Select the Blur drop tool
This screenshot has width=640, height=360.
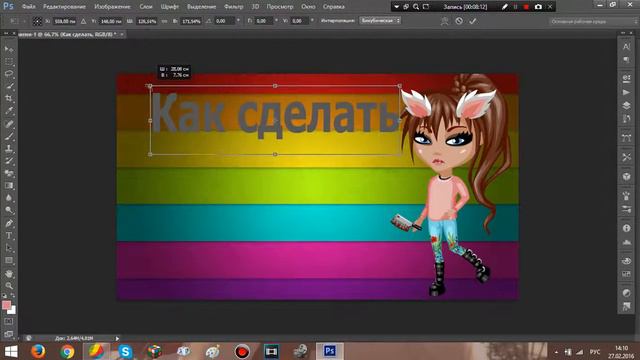coord(9,198)
